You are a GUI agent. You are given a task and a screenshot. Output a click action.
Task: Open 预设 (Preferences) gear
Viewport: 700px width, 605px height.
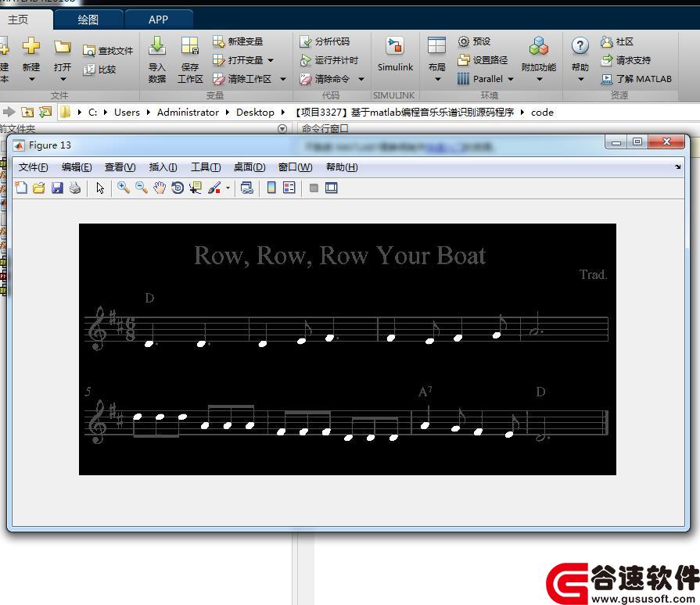474,41
